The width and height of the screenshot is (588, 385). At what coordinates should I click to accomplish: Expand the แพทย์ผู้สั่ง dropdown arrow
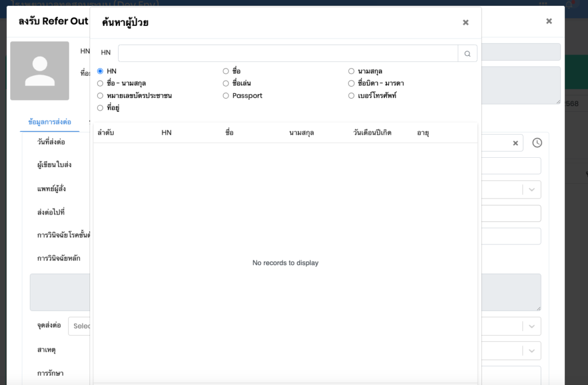(x=531, y=189)
